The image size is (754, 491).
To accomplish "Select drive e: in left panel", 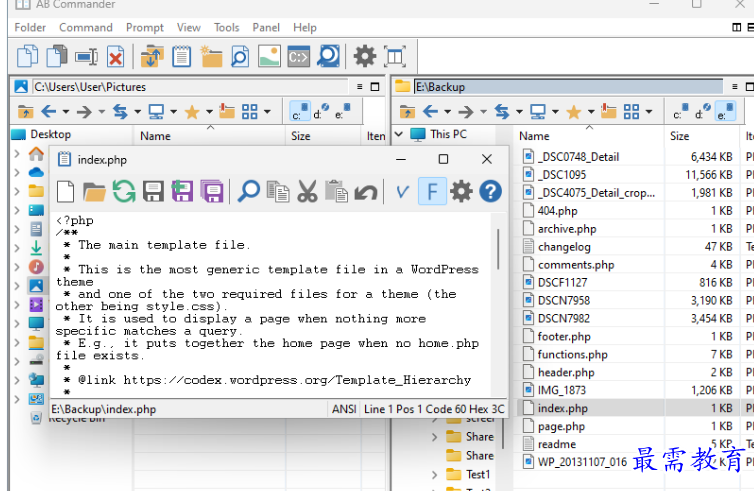I will [x=342, y=112].
